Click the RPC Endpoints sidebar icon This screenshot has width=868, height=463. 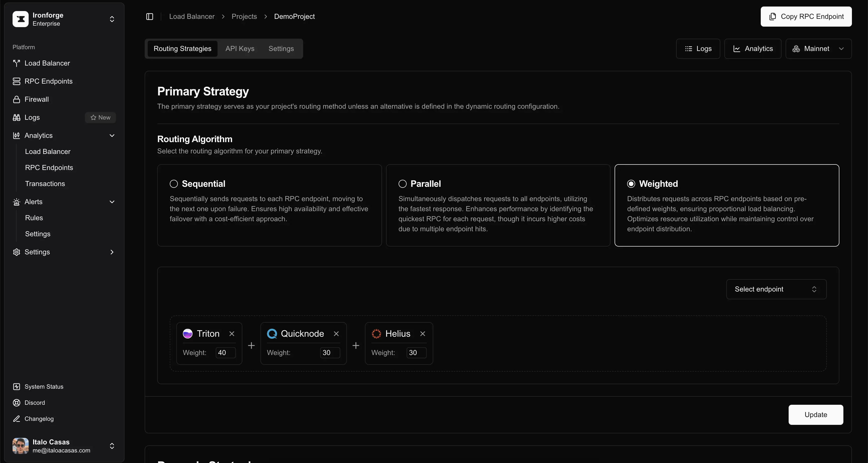click(16, 81)
